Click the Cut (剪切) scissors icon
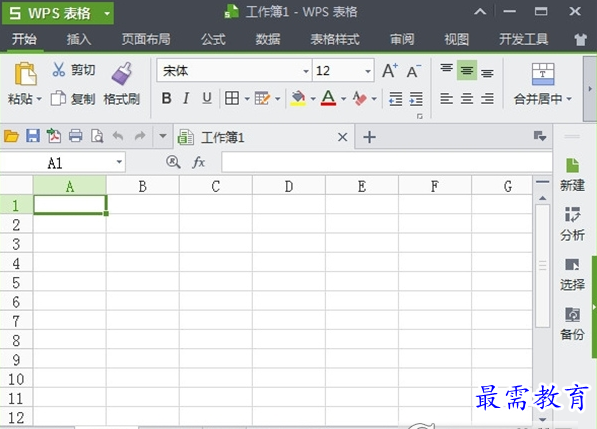Screen dimensions: 597x429 point(58,70)
